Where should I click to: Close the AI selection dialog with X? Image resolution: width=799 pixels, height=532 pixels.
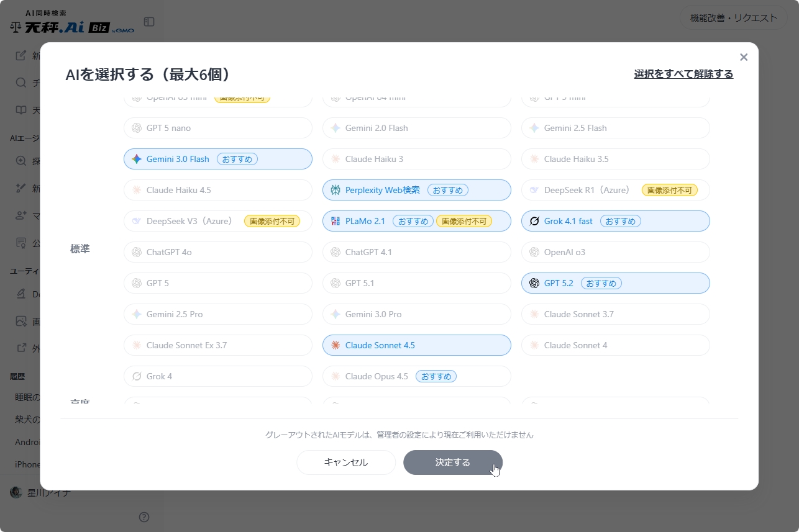744,57
